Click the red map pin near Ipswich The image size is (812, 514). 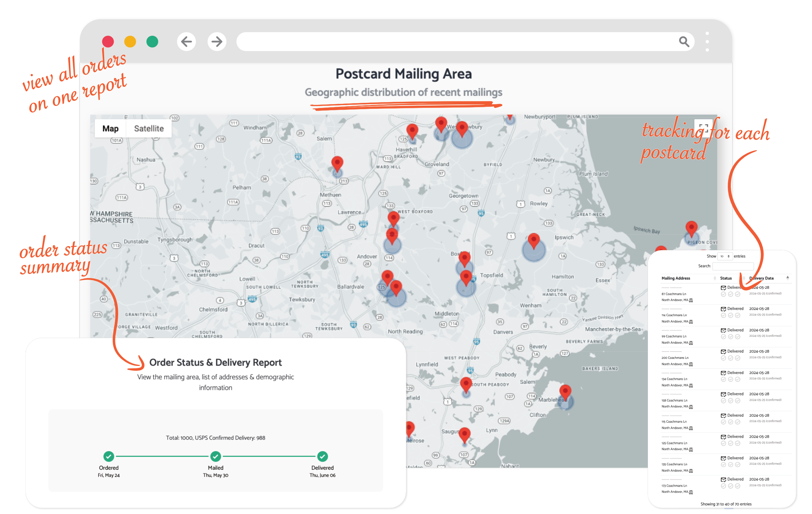tap(534, 240)
